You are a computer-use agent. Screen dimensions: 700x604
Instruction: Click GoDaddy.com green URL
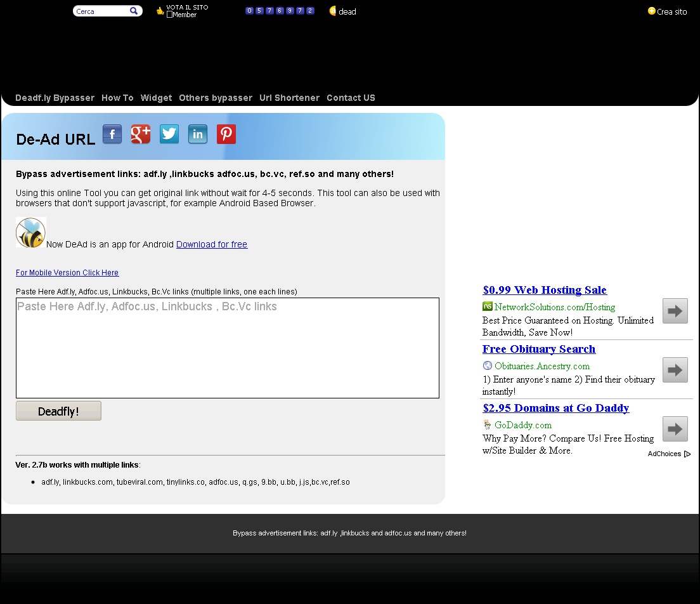click(x=523, y=425)
